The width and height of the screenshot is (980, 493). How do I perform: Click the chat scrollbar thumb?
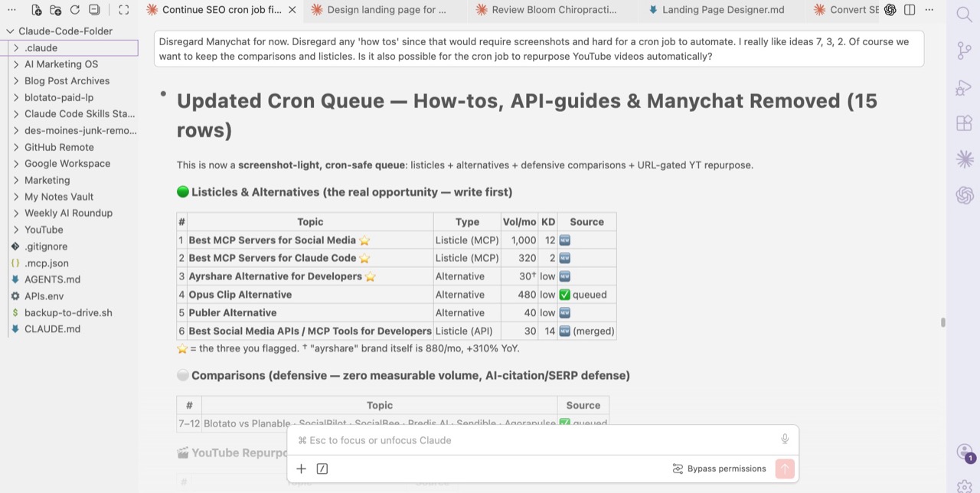pos(942,322)
